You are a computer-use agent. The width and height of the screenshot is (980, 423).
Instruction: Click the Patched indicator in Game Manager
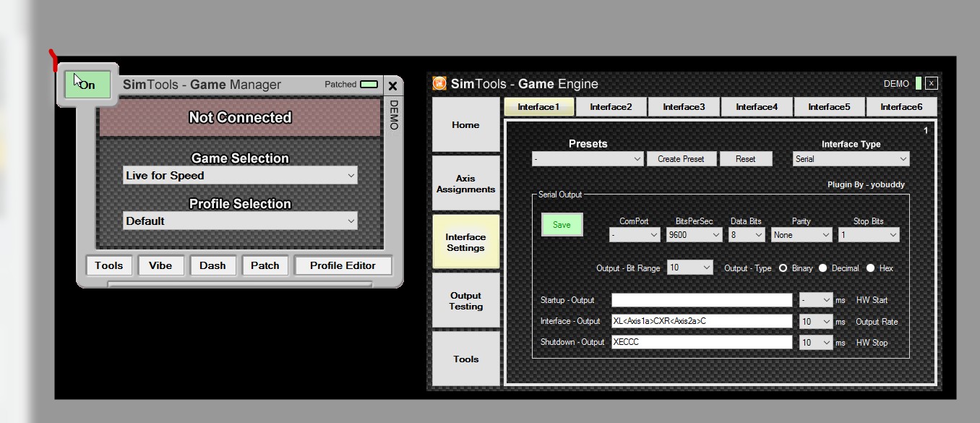(x=369, y=85)
